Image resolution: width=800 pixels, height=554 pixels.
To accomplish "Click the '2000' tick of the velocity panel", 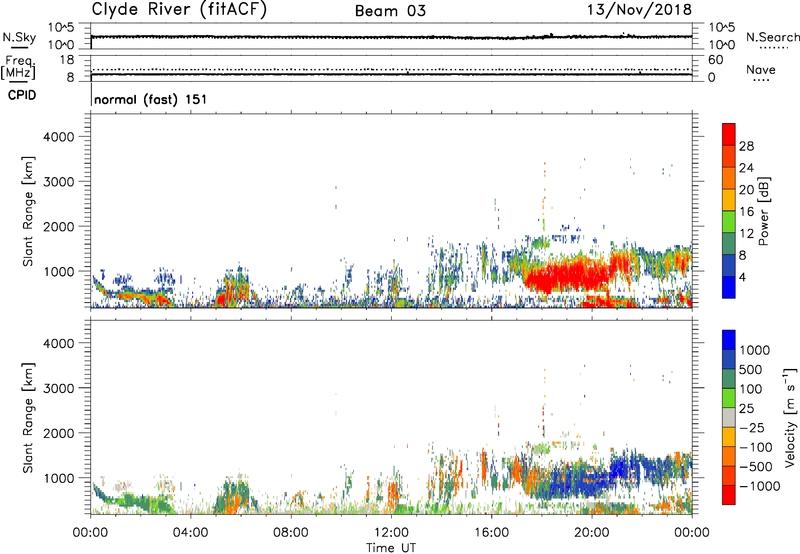I will pos(58,433).
